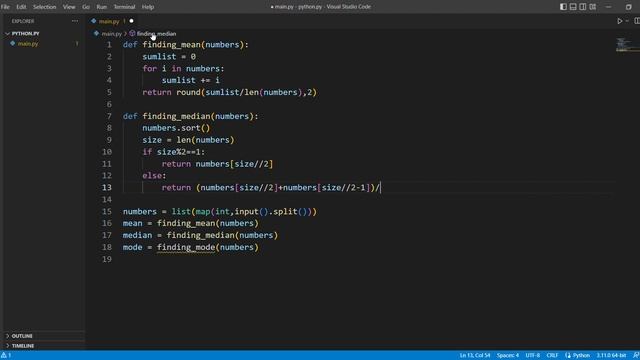640x360 pixels.
Task: Select interpreter 3.11.0 64-bit
Action: pyautogui.click(x=611, y=356)
